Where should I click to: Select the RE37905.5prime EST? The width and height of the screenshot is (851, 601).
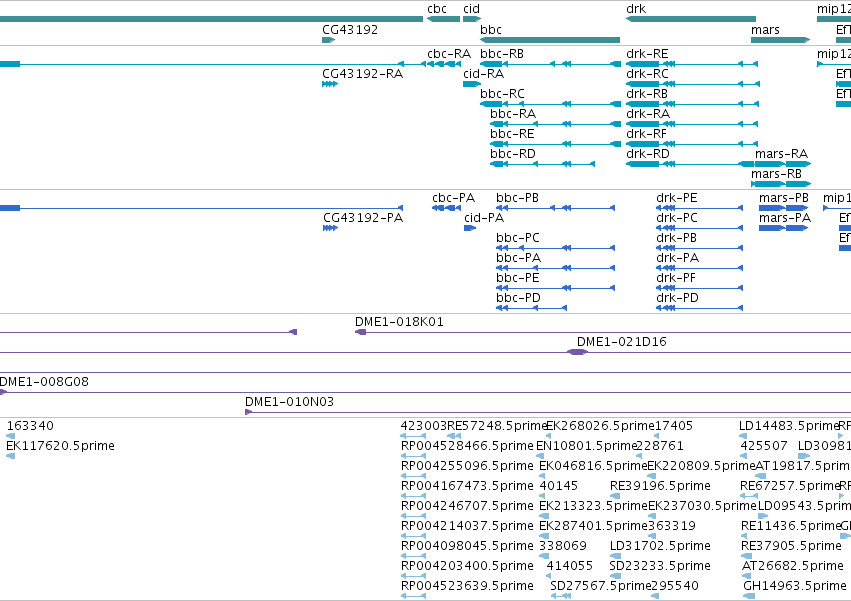click(x=747, y=556)
